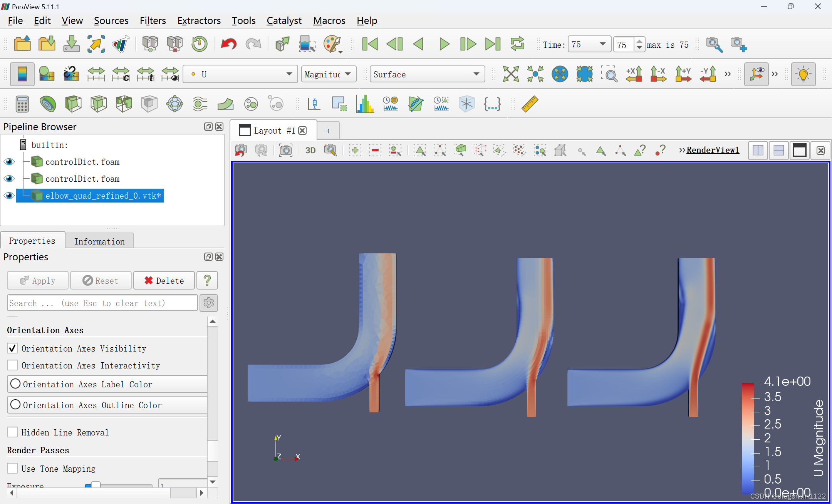Screen dimensions: 832x504
Task: Open the Magnitude component dropdown
Action: [328, 74]
